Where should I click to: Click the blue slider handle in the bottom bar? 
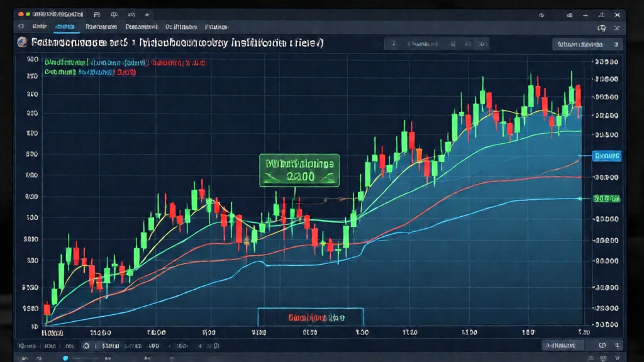(65, 358)
